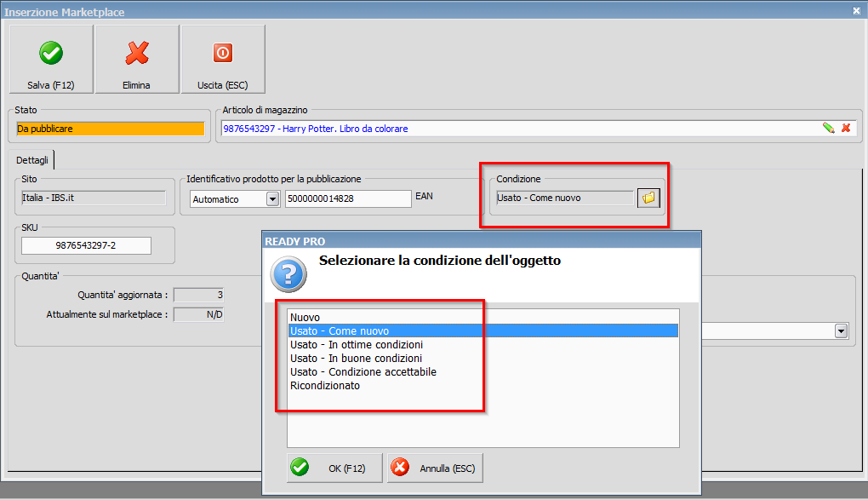This screenshot has width=868, height=500.
Task: Click the Elimina red cross button
Action: (x=137, y=59)
